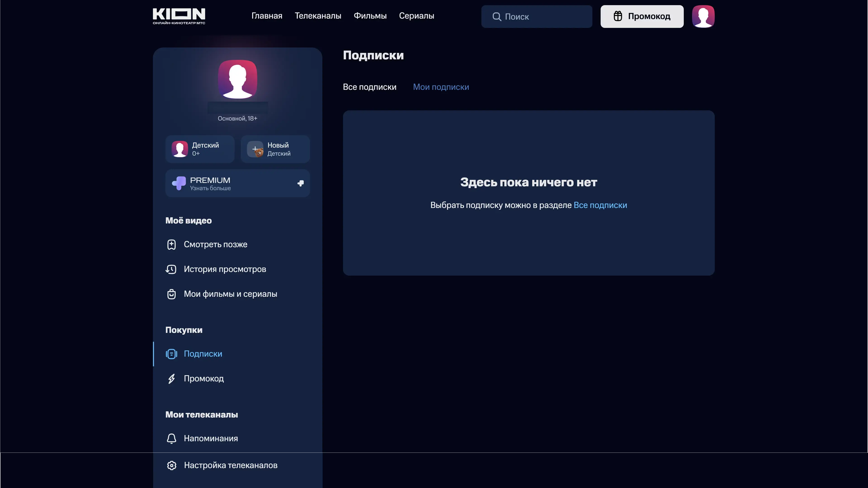This screenshot has width=868, height=488.
Task: Click the Напоминания bell icon
Action: coord(172,439)
